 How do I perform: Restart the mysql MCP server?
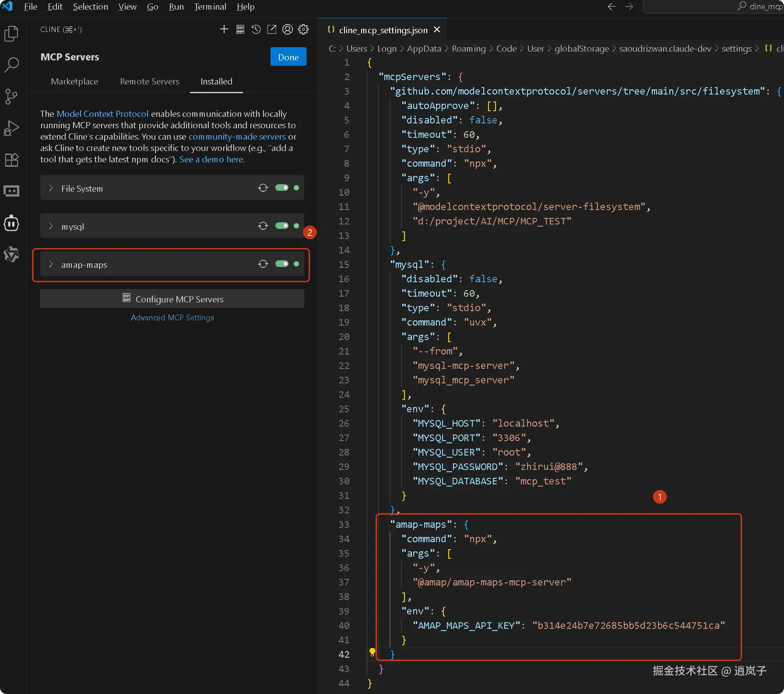(263, 226)
